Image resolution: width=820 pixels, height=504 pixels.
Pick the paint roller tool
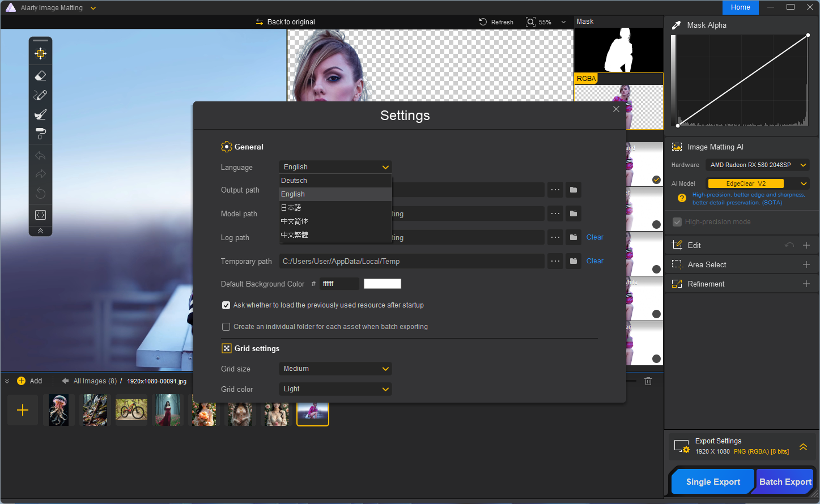(40, 134)
